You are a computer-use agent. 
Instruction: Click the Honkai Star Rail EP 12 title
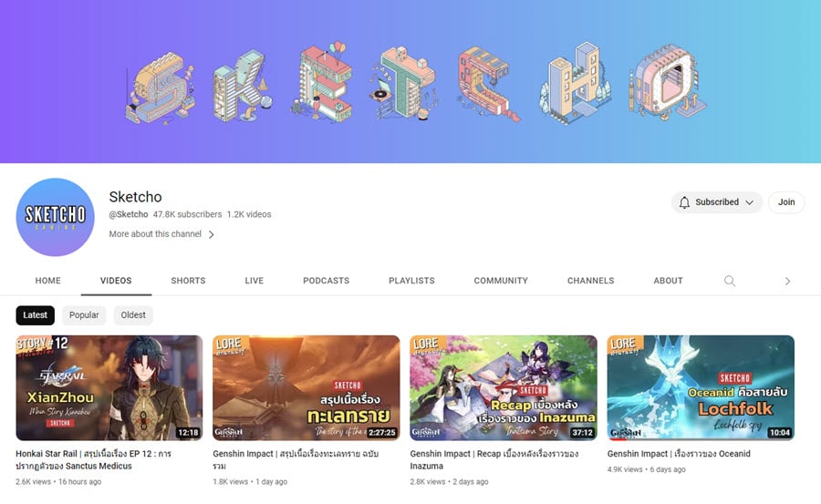coord(93,459)
